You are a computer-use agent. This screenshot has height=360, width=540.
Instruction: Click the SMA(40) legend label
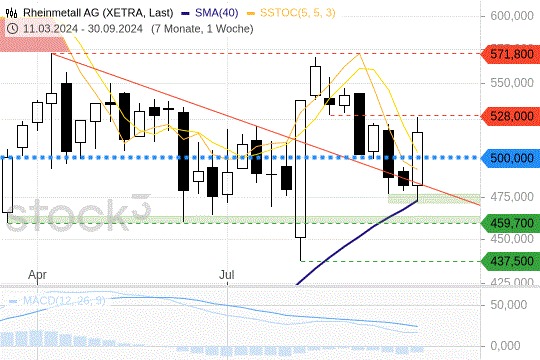(x=217, y=13)
